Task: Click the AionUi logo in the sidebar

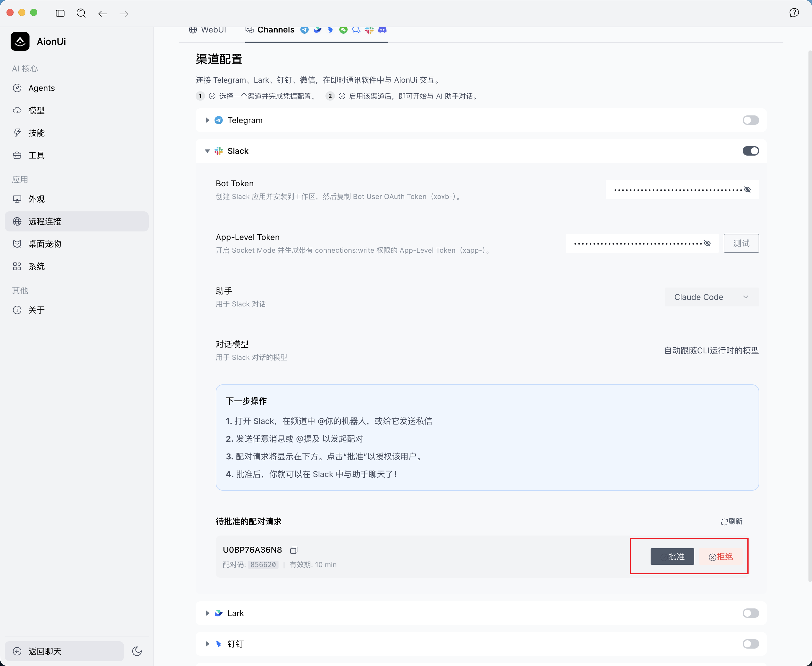Action: [x=20, y=41]
